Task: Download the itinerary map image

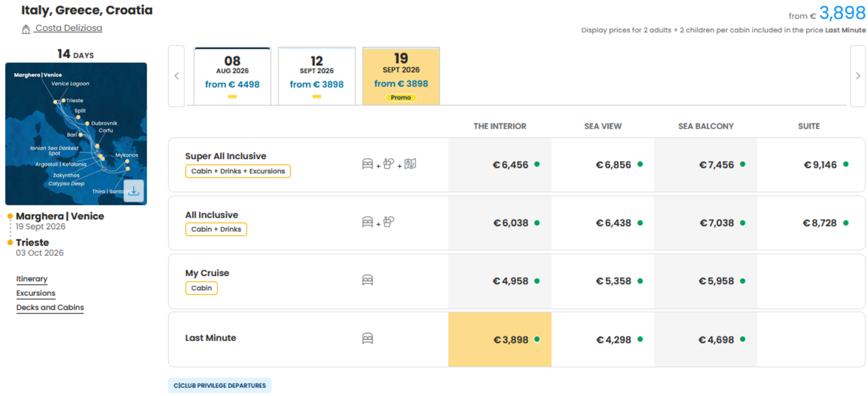Action: [134, 191]
